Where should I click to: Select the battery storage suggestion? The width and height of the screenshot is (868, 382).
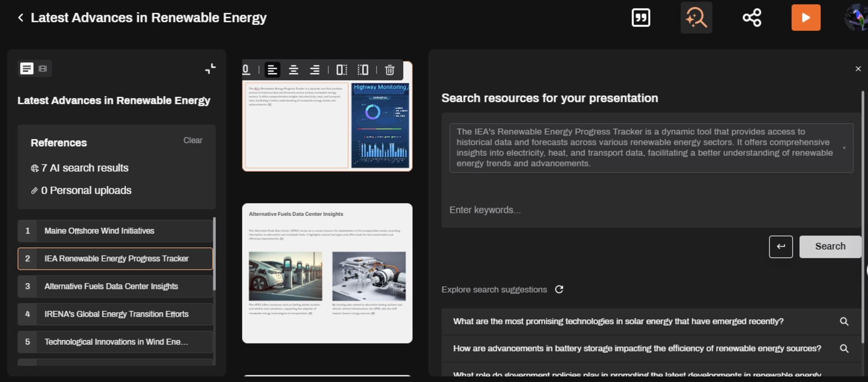637,348
